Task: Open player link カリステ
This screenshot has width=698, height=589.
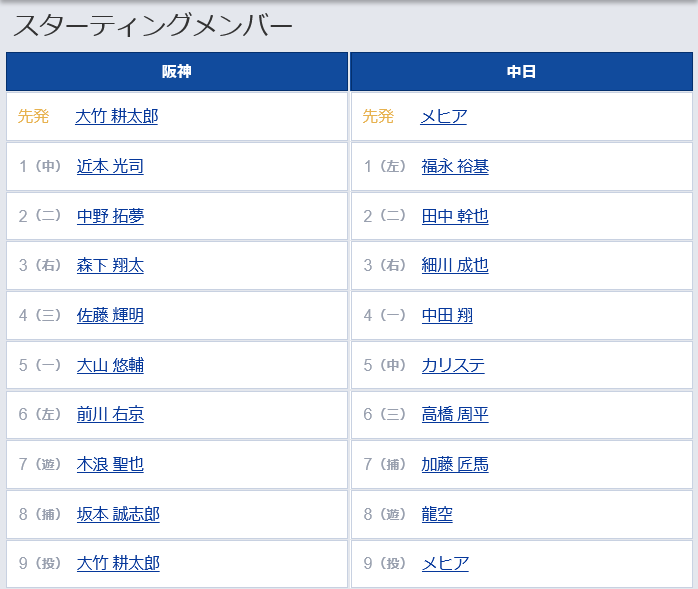Action: click(453, 365)
